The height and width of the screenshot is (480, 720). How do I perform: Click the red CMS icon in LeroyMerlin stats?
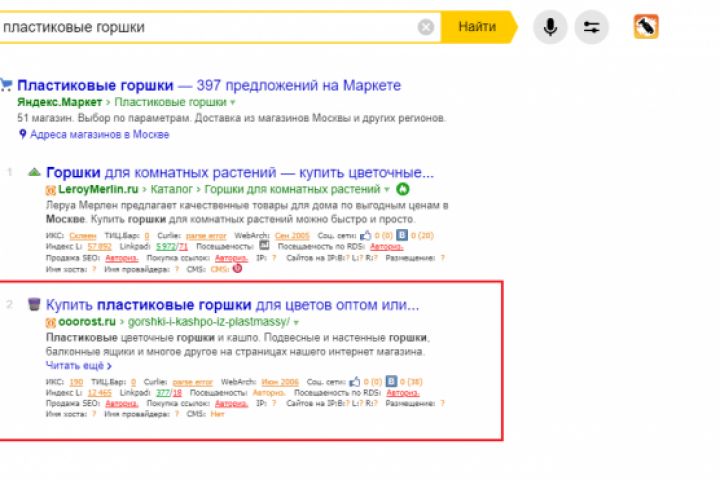[237, 269]
